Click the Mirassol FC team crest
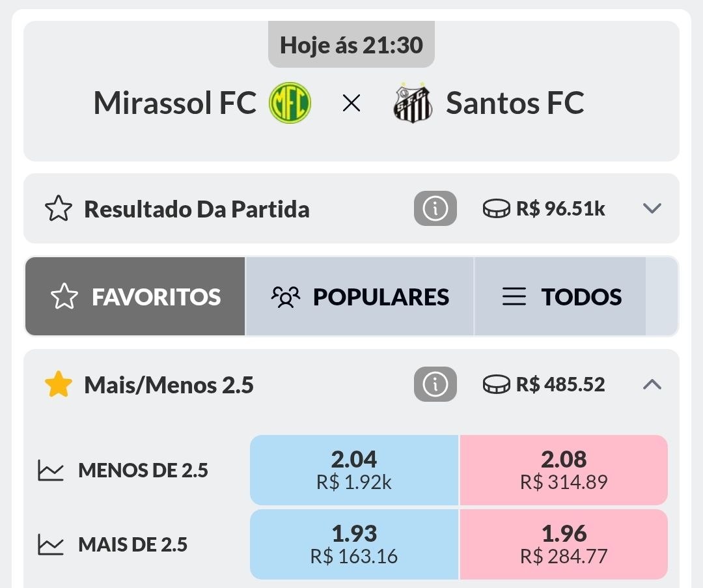Screen dimensions: 703x588 (x=290, y=103)
